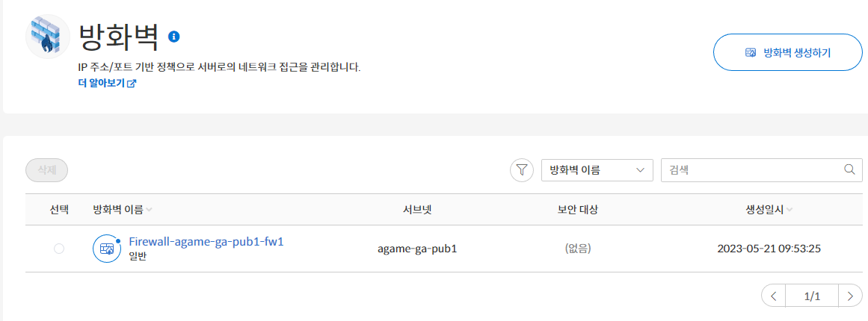868x321 pixels.
Task: Click the firewall brick wall logo icon
Action: [48, 37]
